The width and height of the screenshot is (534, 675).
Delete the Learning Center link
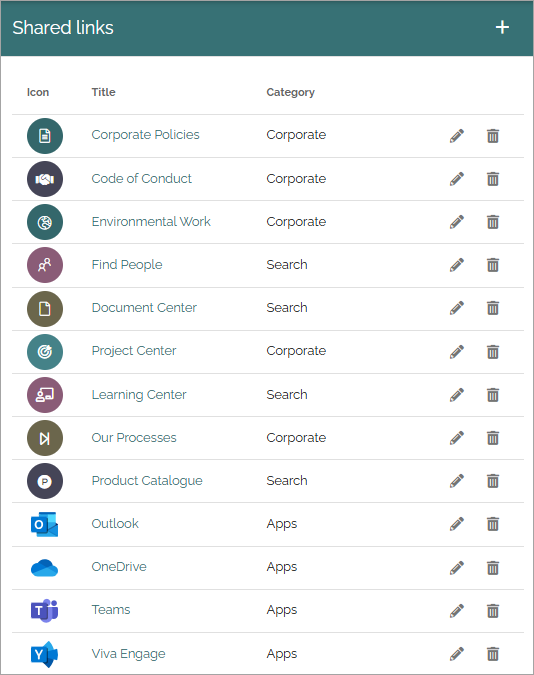[x=493, y=395]
